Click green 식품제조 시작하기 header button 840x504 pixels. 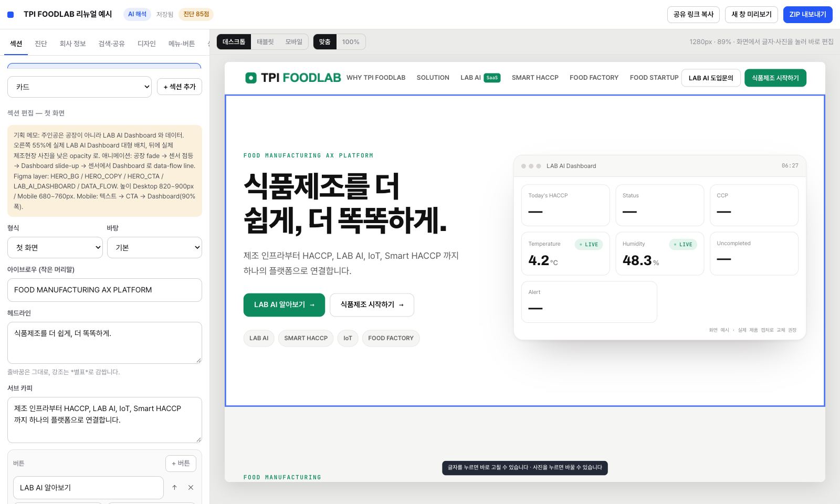775,78
